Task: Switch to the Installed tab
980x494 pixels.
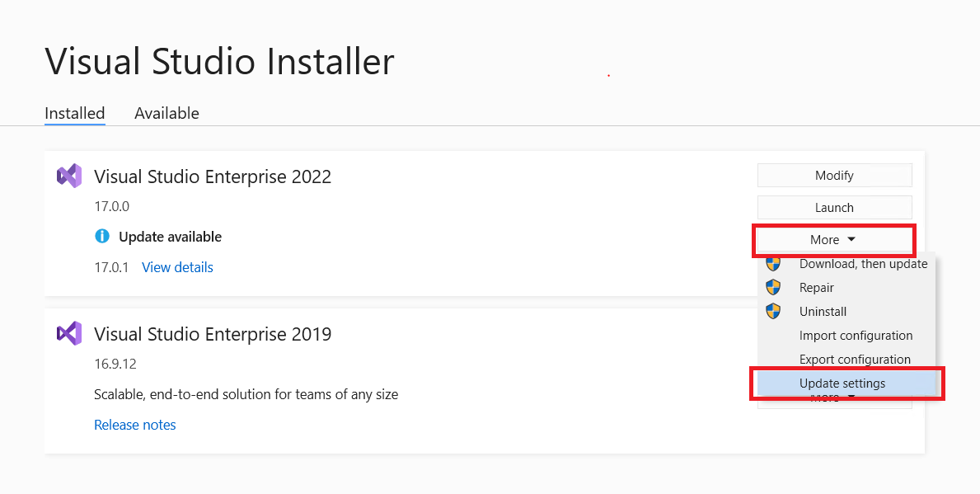Action: coord(74,113)
